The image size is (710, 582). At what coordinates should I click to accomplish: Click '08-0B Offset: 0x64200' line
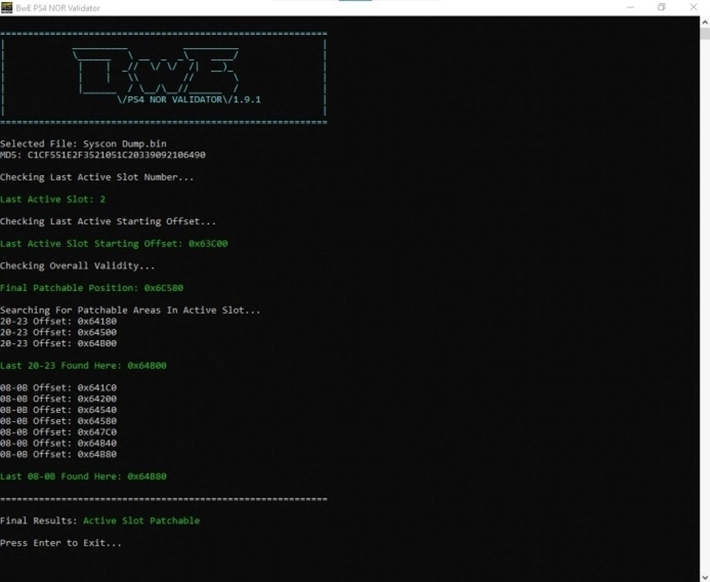[x=58, y=399]
